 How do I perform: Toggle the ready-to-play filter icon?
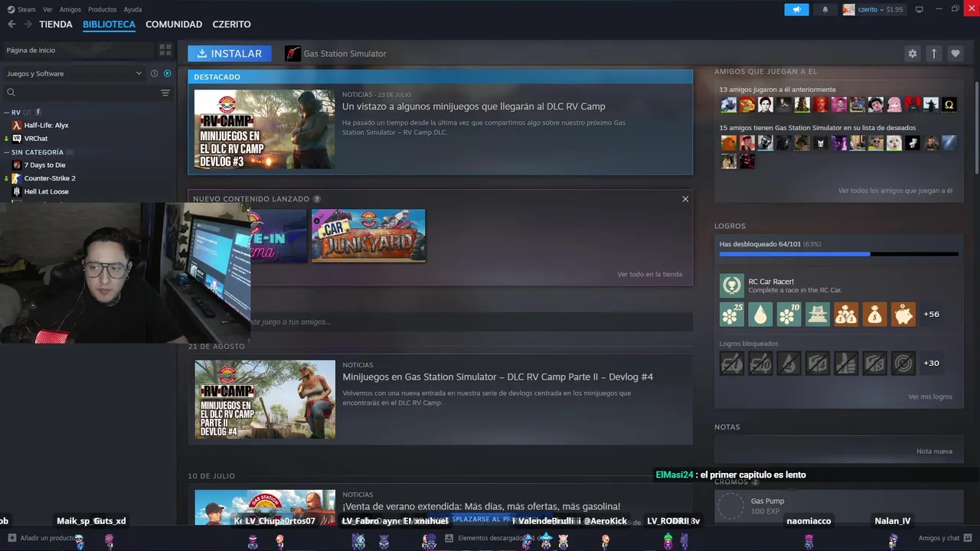click(167, 73)
